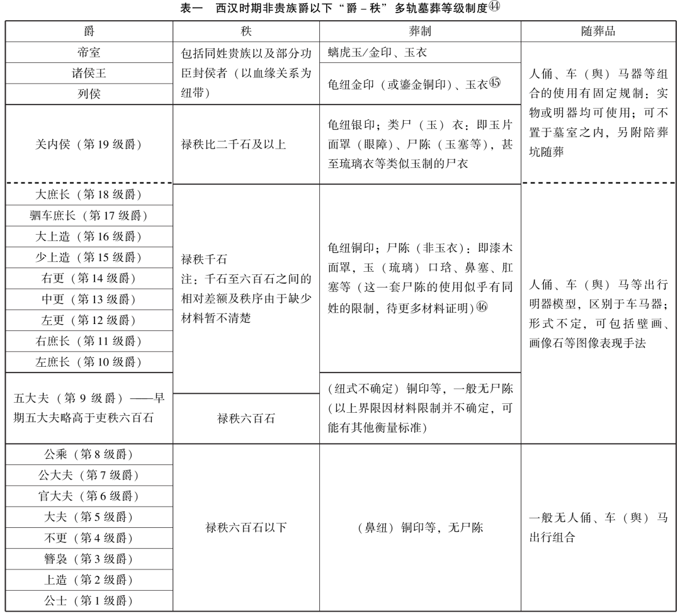
Task: Select the 公士 (第1级爵) row
Action: point(89,600)
